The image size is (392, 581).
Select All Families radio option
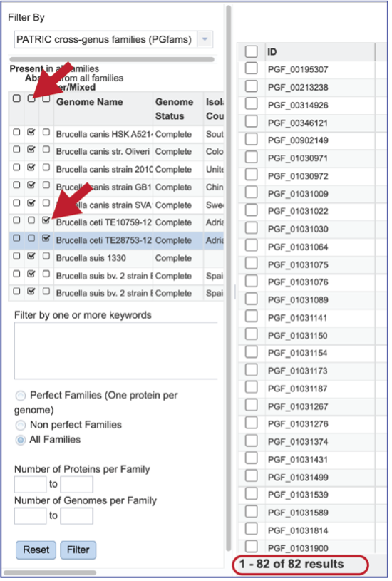21,440
